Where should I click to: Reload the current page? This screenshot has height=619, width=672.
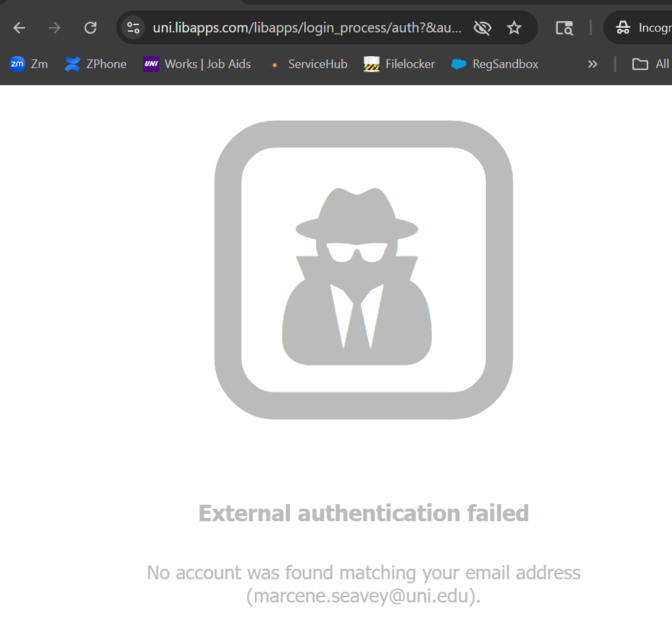click(90, 28)
